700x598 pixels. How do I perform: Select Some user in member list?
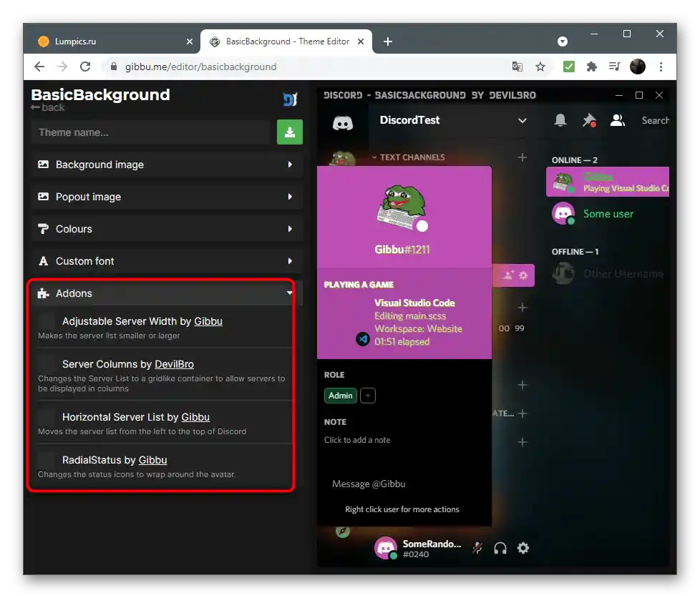[x=608, y=213]
